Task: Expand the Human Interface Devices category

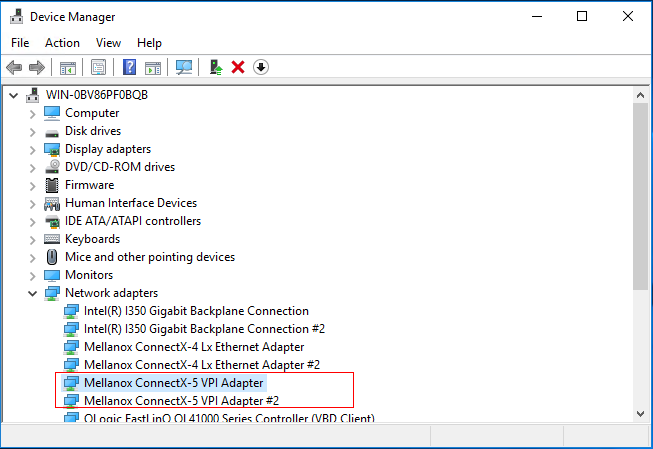Action: (x=32, y=204)
